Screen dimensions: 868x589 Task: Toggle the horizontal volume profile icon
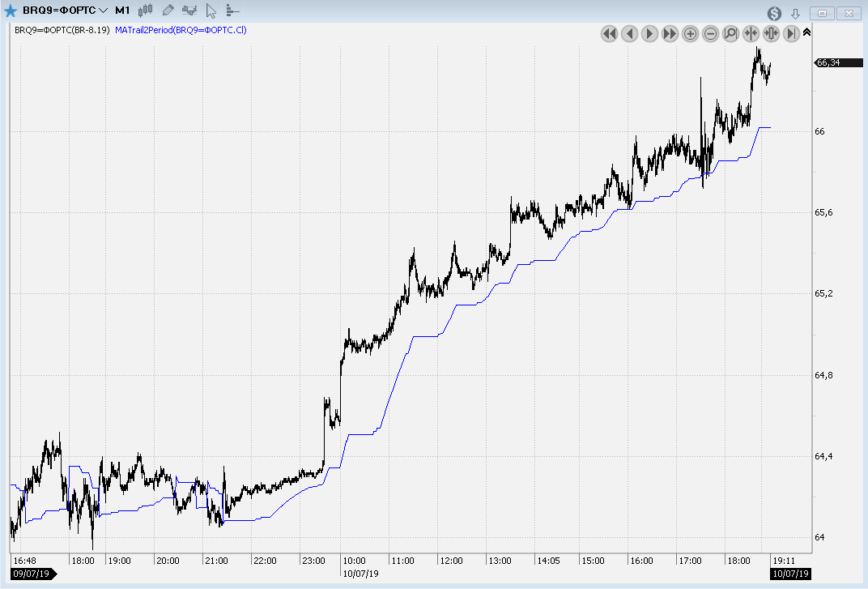[232, 11]
